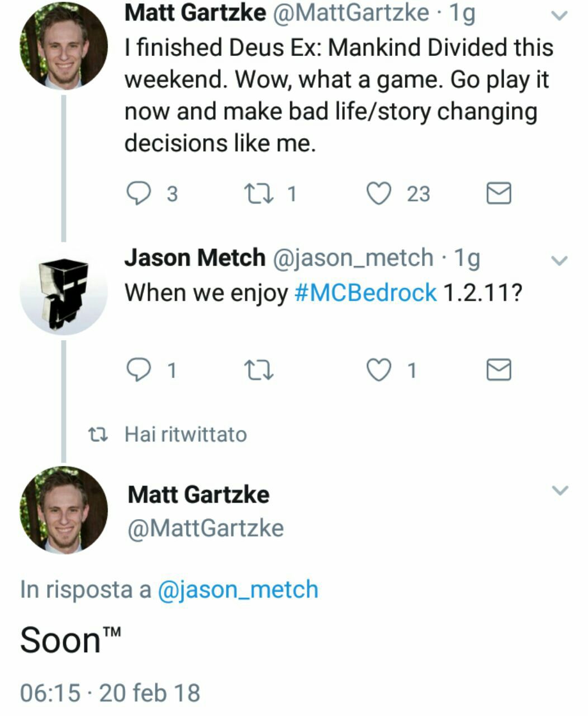Send Deus Ex tweet via direct message
The height and width of the screenshot is (716, 588).
coord(498,194)
